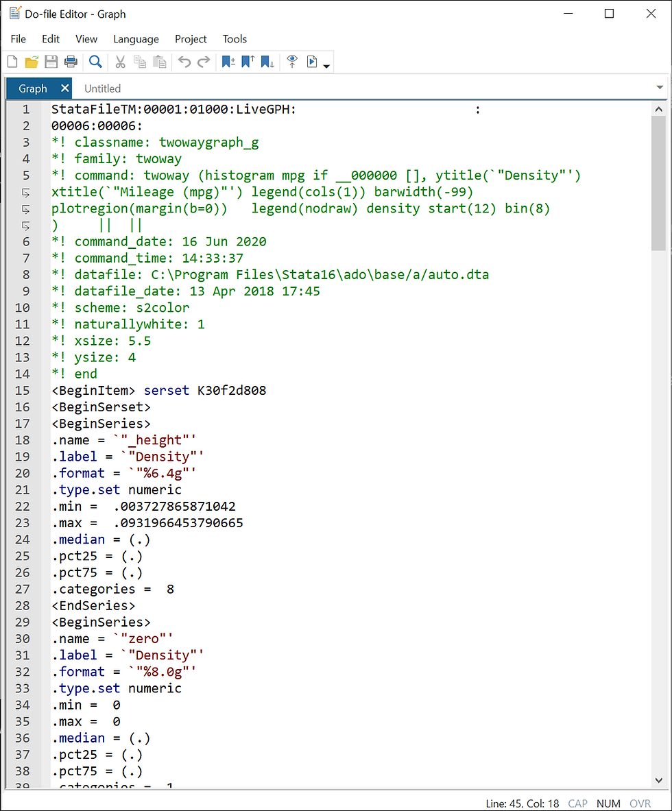Print the do-file
The height and width of the screenshot is (811, 672).
pyautogui.click(x=71, y=62)
